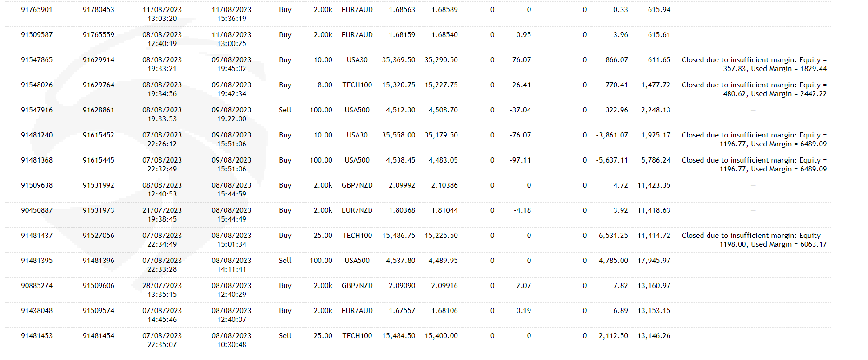
Task: Select position 91547865 USA30 row
Action: [418, 64]
